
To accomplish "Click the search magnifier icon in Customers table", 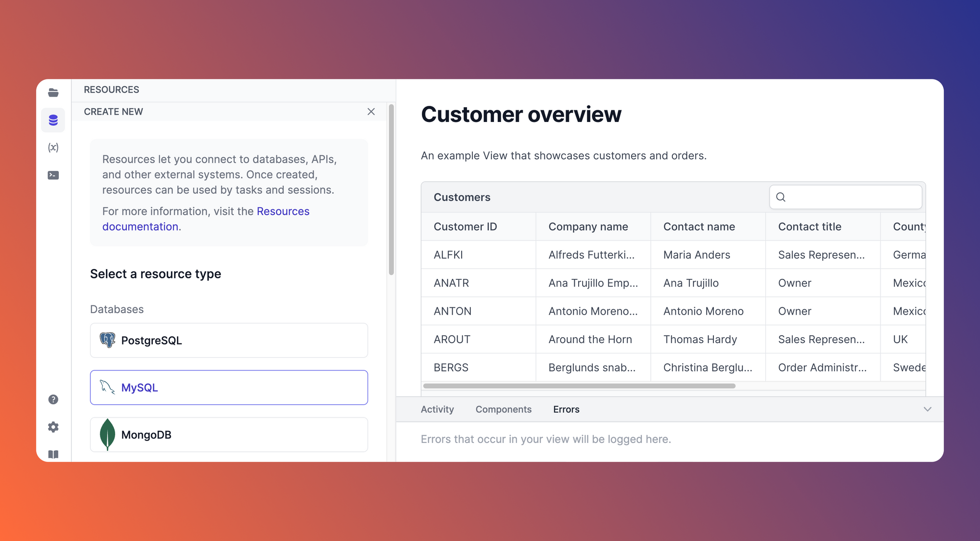I will [781, 197].
